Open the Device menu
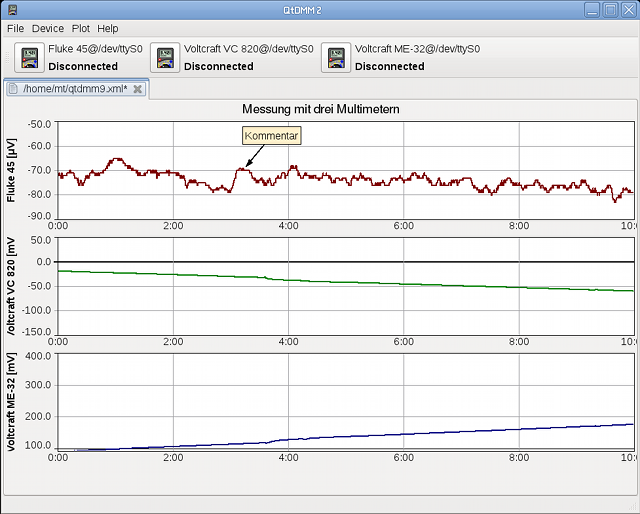 [47, 29]
